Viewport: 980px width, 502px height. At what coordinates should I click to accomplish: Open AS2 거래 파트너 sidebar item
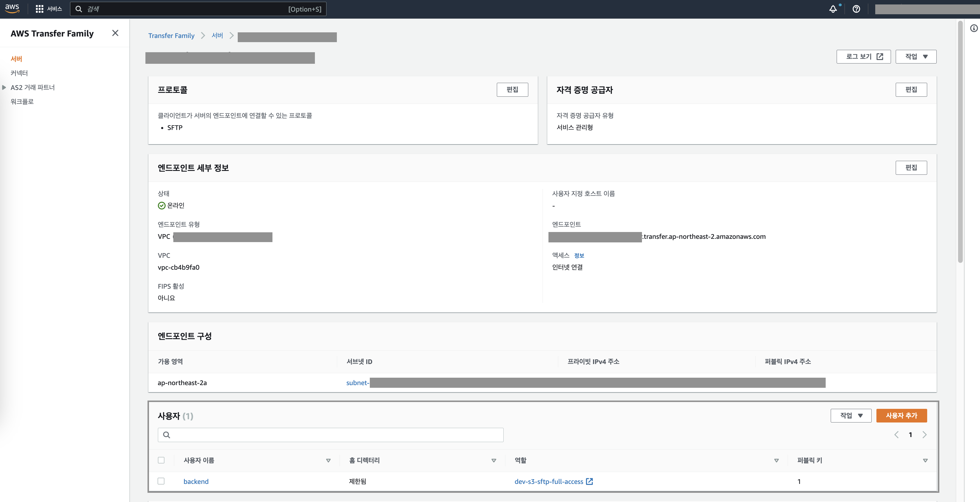[33, 87]
